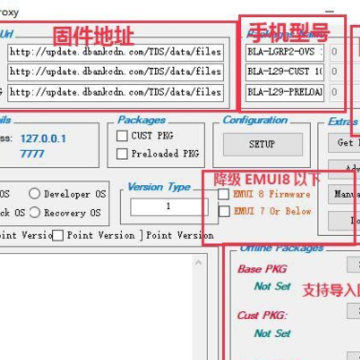Select the Recovery OS radio button
This screenshot has width=360, height=360.
coord(34,212)
